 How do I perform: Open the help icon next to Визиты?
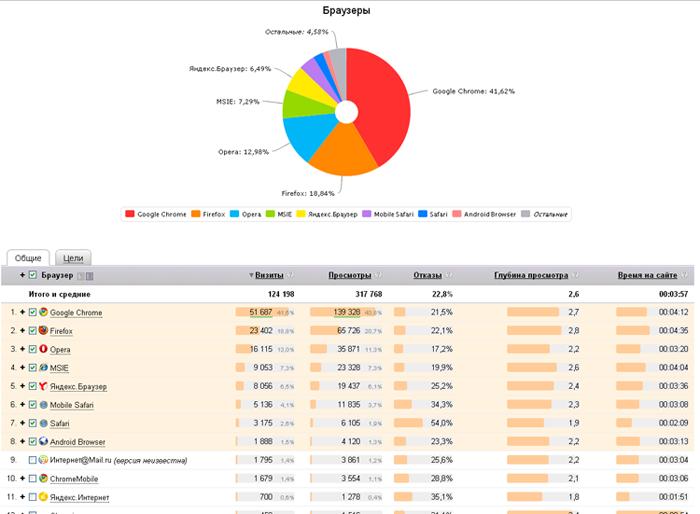point(290,275)
